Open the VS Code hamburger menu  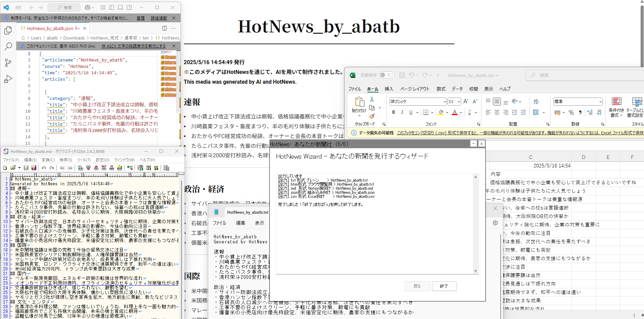[x=18, y=7]
